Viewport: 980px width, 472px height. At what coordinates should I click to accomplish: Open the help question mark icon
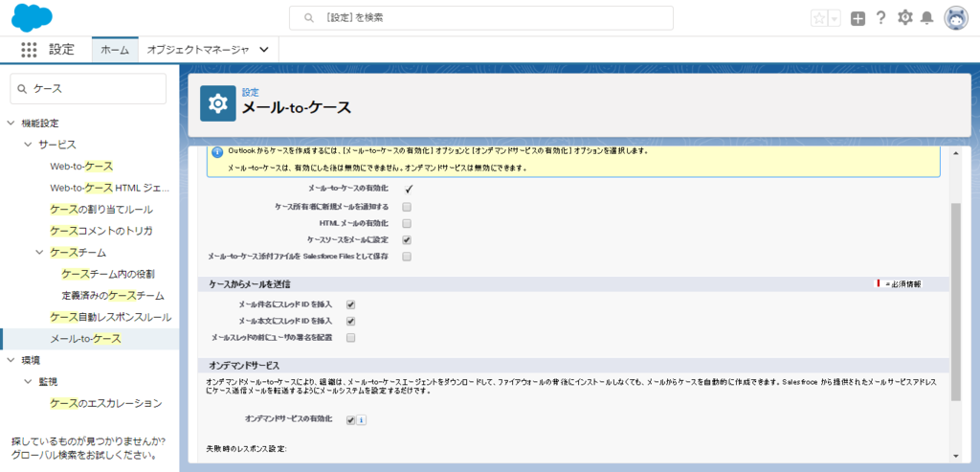tap(880, 18)
